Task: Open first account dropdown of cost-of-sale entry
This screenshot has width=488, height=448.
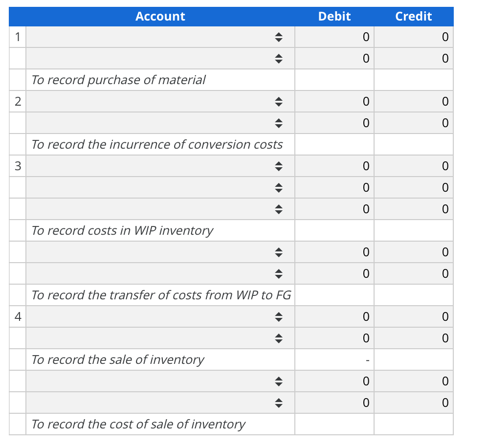Action: (160, 381)
